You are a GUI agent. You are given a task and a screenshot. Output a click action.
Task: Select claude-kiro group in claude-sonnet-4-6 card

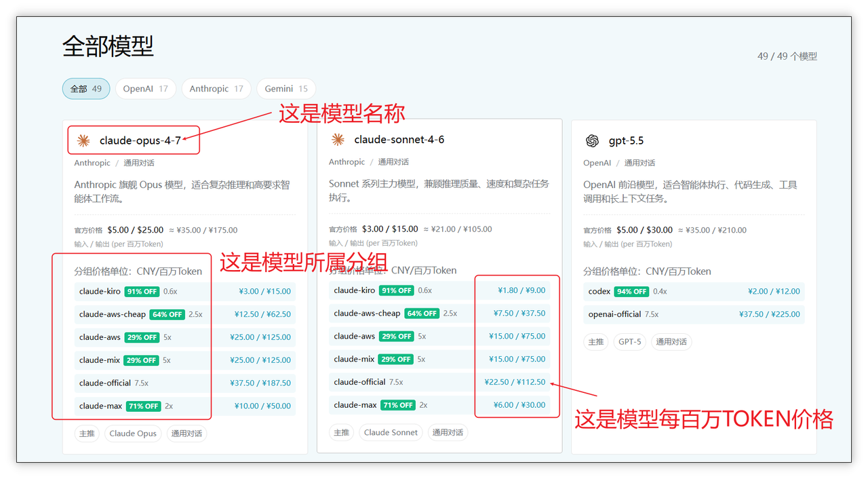pyautogui.click(x=439, y=290)
